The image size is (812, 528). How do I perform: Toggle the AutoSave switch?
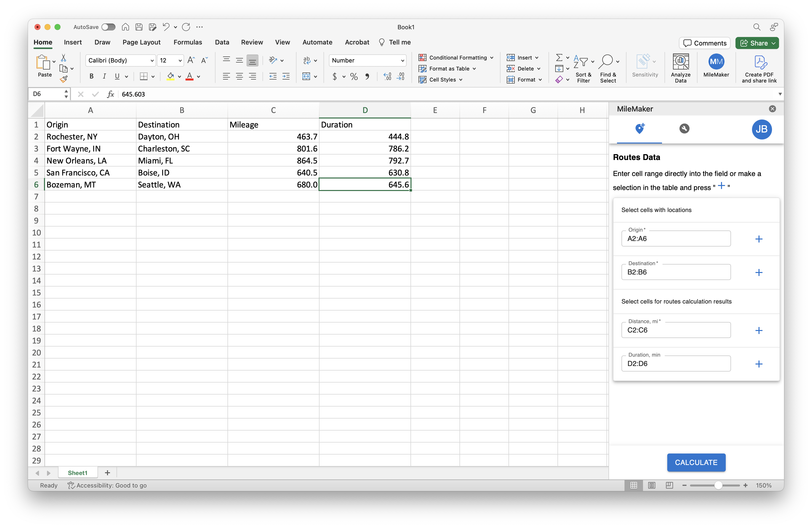tap(108, 27)
